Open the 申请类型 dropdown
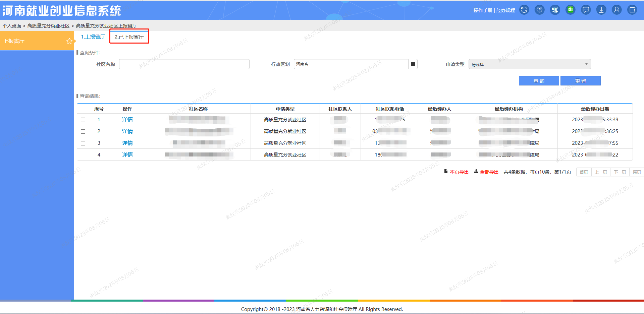 529,64
